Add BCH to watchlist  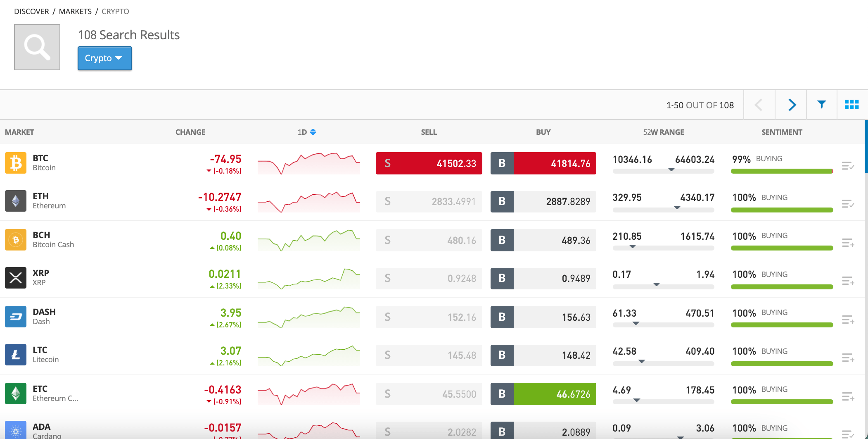pos(848,243)
